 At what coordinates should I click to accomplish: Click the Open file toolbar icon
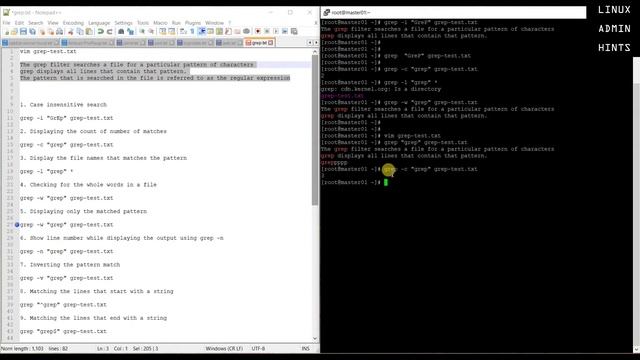tap(14, 31)
